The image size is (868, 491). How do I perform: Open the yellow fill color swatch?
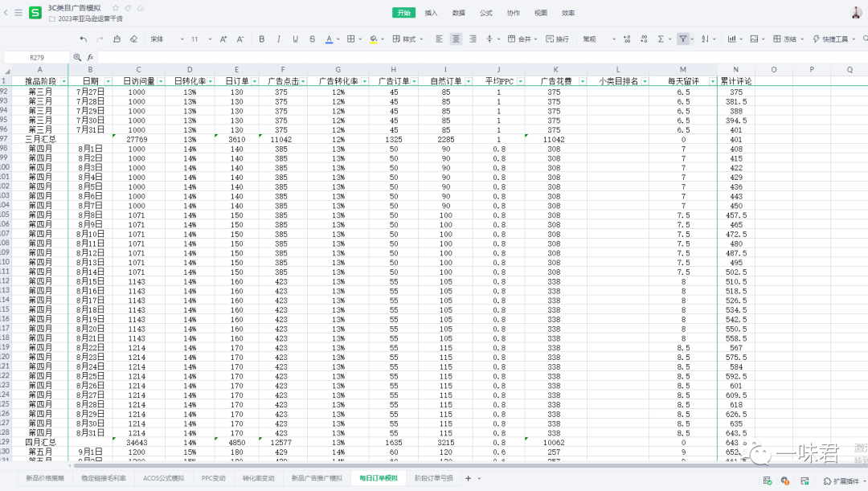373,39
